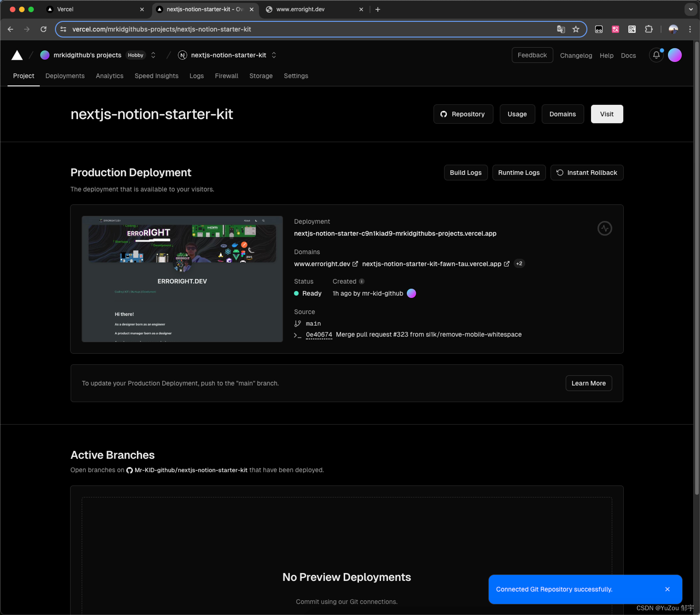Select the Project tab
Screen dimensions: 700x615
point(24,76)
